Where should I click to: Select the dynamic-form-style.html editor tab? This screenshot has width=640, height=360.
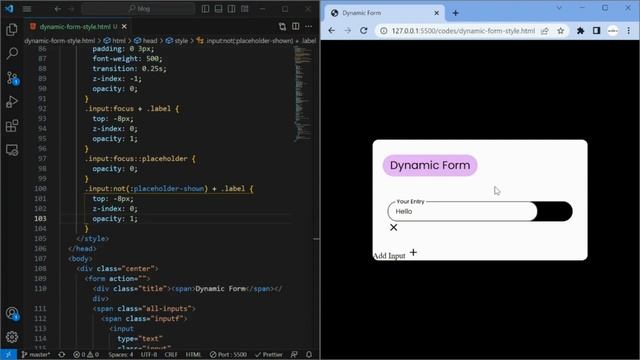point(78,27)
